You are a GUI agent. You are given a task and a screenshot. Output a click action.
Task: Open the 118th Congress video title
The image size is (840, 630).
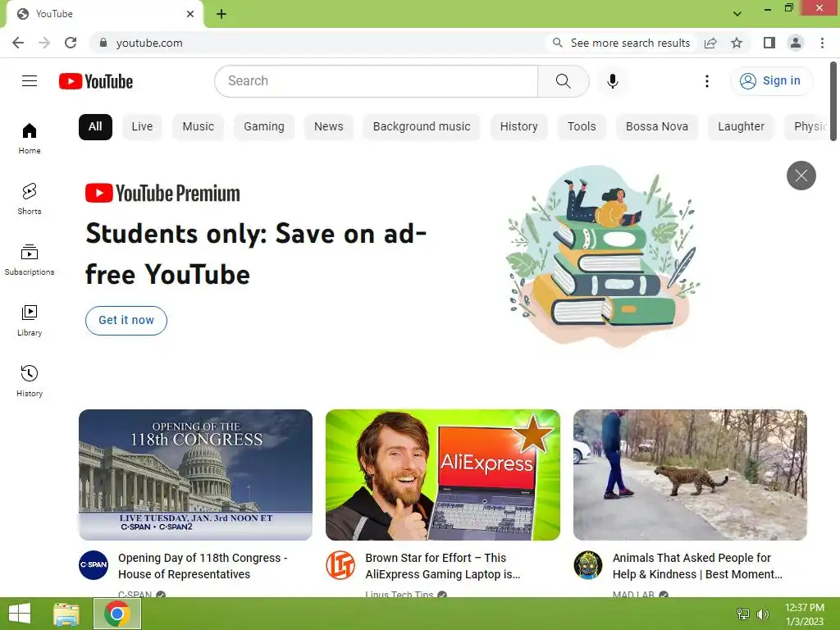tap(203, 566)
